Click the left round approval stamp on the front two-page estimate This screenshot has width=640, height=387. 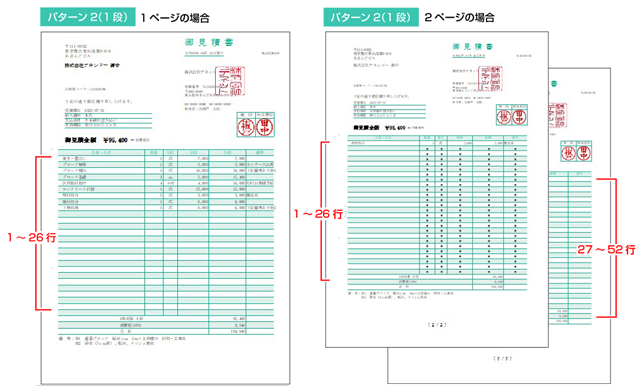(504, 117)
